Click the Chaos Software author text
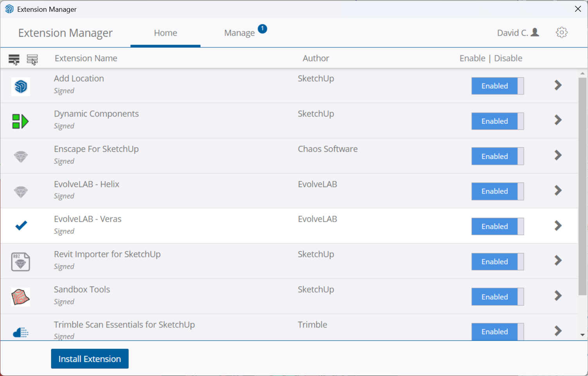The width and height of the screenshot is (588, 376). tap(328, 149)
